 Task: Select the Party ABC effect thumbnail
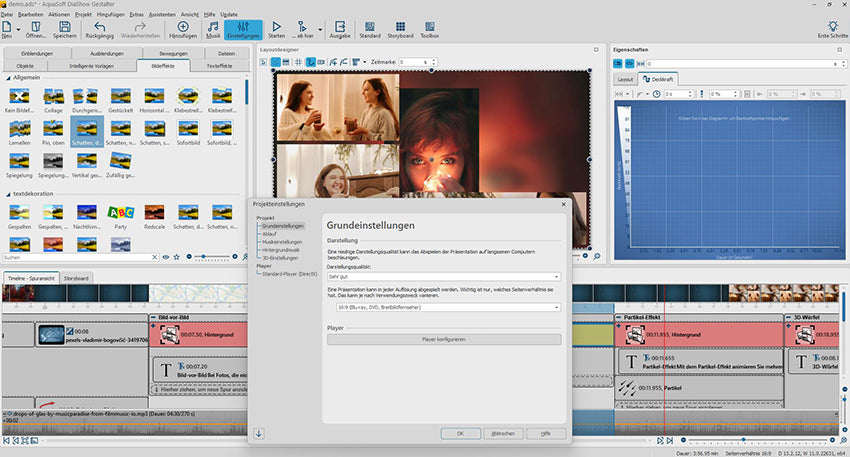coord(119,212)
